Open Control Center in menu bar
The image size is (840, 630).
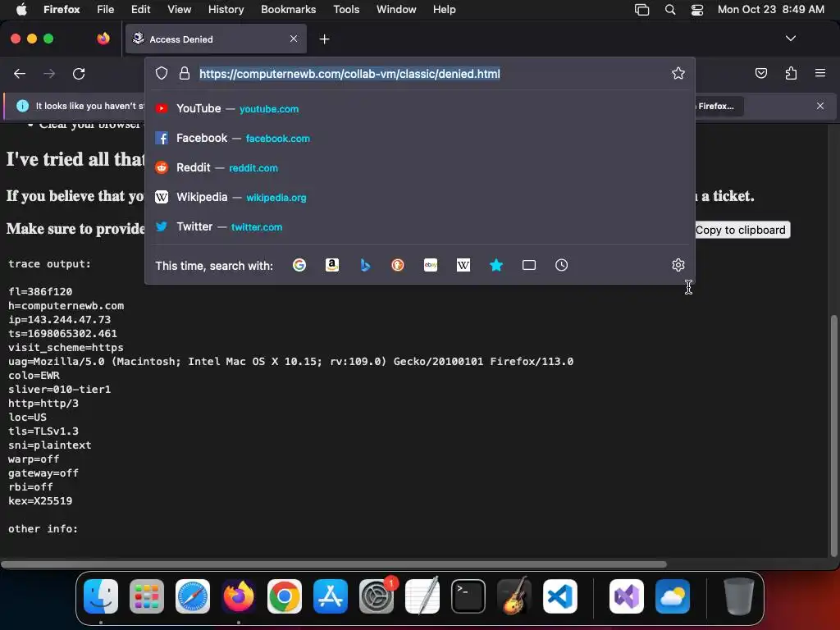point(697,9)
